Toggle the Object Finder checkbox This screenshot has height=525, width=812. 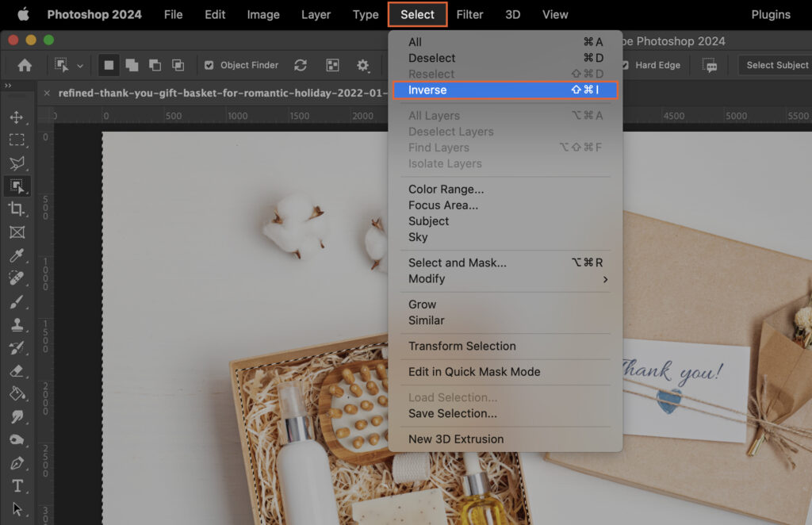pos(208,65)
